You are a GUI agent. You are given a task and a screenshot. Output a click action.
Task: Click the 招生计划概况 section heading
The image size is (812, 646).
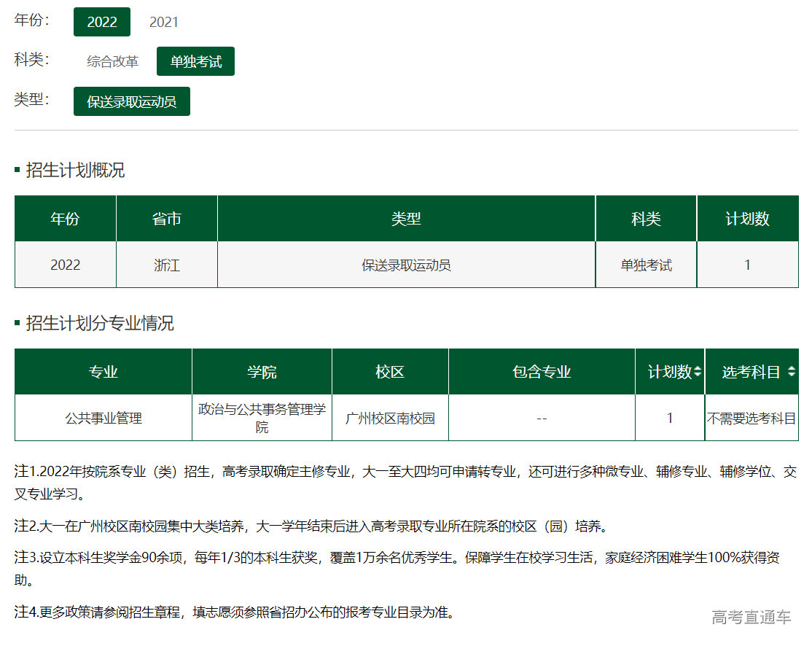(x=75, y=170)
